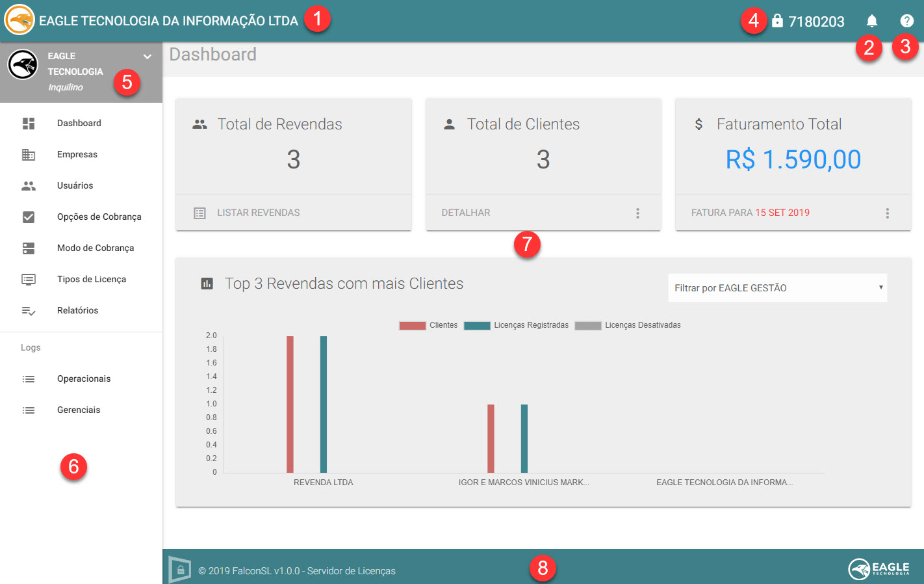Click the Dashboard grid icon in sidebar
924x584 pixels.
[x=29, y=124]
